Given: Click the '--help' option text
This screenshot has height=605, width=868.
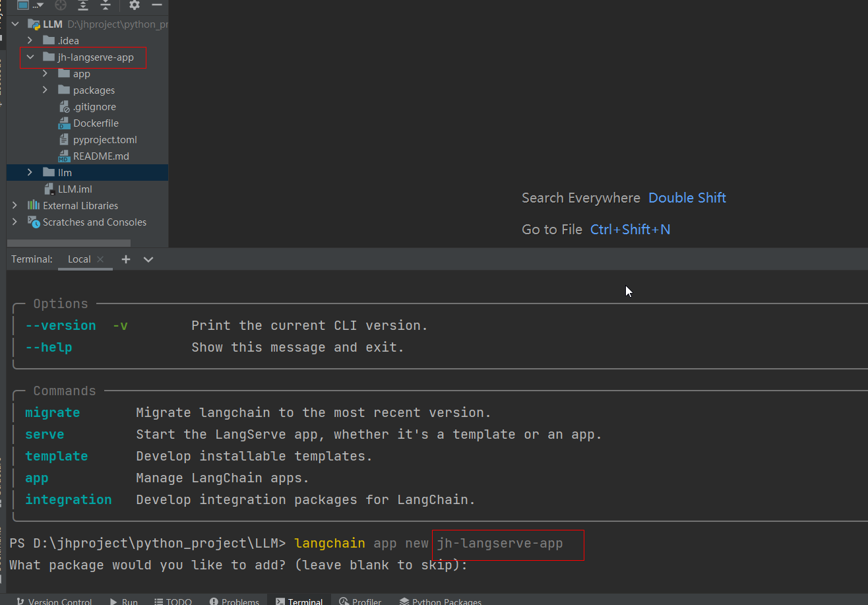Looking at the screenshot, I should tap(49, 347).
